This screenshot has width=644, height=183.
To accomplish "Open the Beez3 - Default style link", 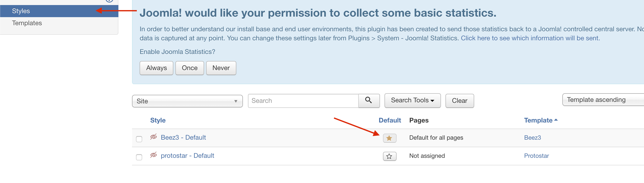I will (x=183, y=138).
